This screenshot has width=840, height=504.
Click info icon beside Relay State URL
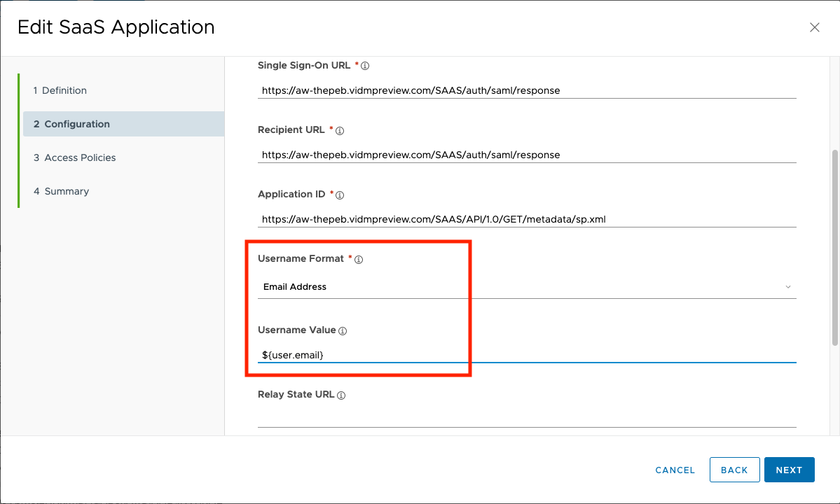pyautogui.click(x=341, y=395)
